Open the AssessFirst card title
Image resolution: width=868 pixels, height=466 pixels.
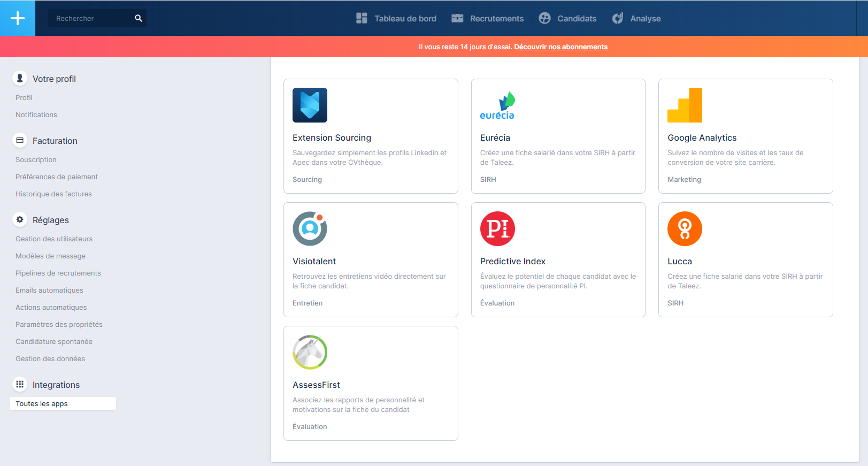pos(316,385)
